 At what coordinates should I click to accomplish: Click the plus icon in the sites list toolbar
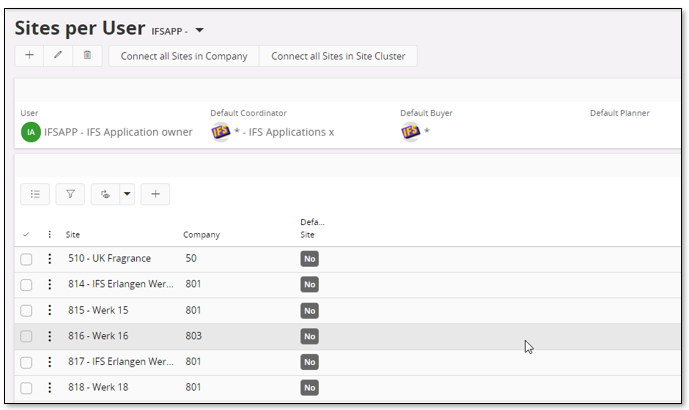(x=155, y=194)
